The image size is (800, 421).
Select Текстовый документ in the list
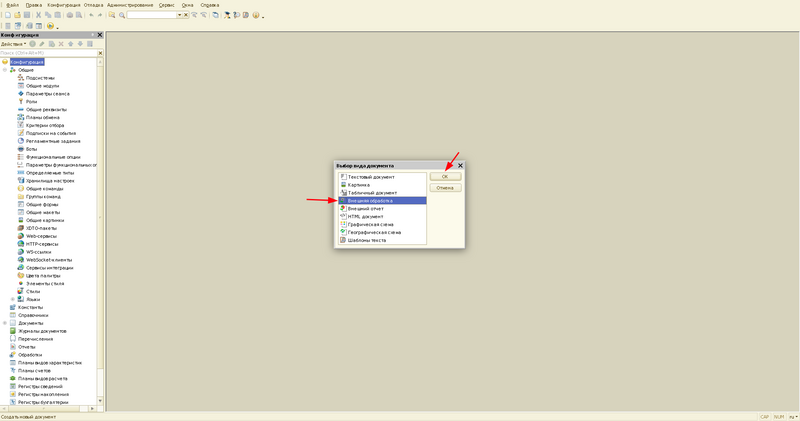point(382,177)
